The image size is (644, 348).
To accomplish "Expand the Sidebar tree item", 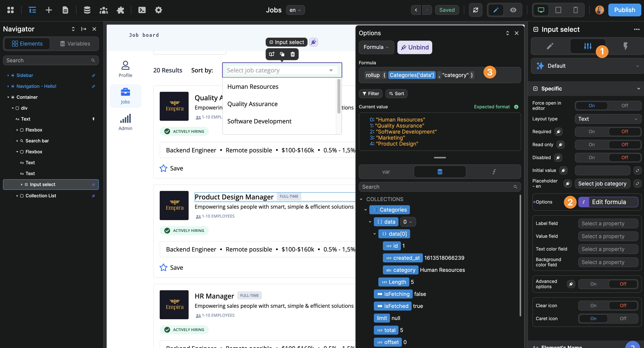I will (x=8, y=75).
